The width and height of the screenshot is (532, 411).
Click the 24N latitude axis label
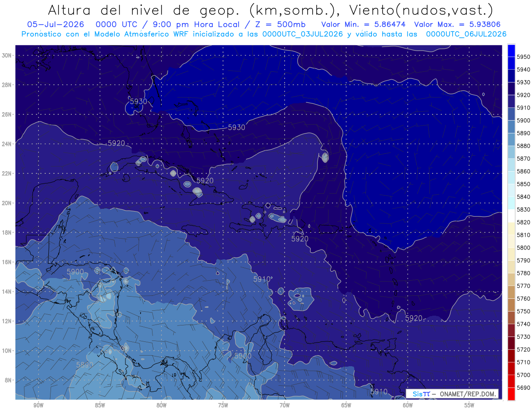(7, 144)
